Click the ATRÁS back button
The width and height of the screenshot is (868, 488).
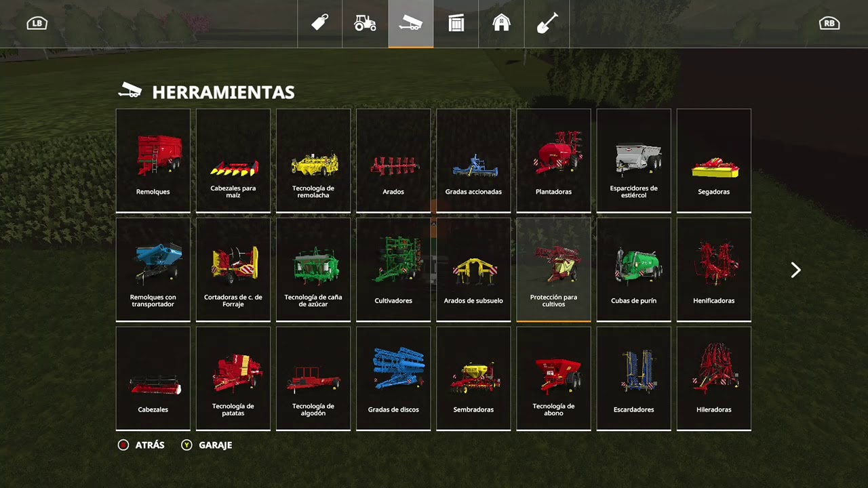point(141,445)
